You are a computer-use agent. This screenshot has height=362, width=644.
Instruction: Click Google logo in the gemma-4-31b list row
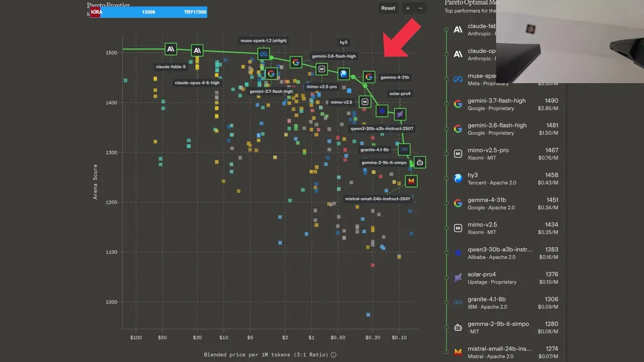click(458, 203)
